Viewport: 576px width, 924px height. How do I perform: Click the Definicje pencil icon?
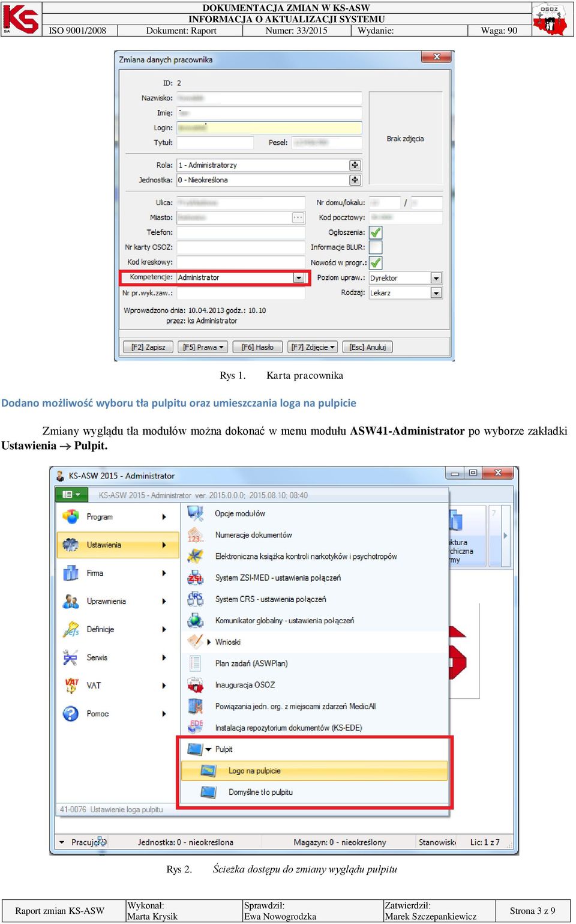click(x=71, y=629)
